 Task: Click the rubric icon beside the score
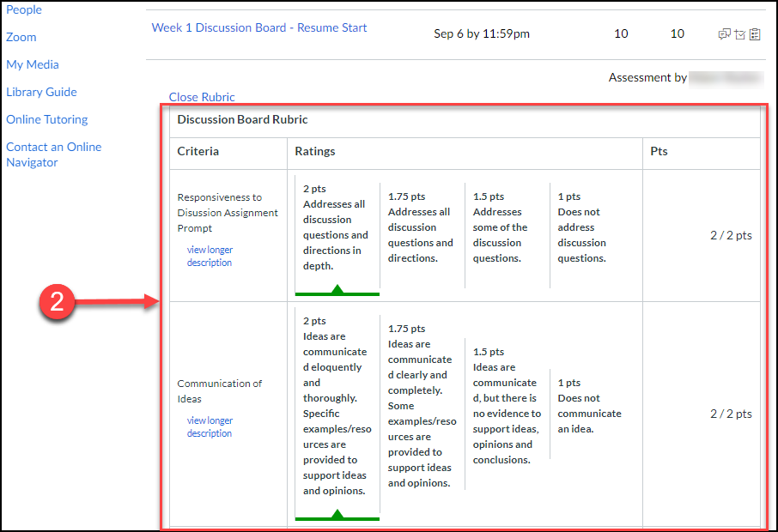click(x=755, y=34)
